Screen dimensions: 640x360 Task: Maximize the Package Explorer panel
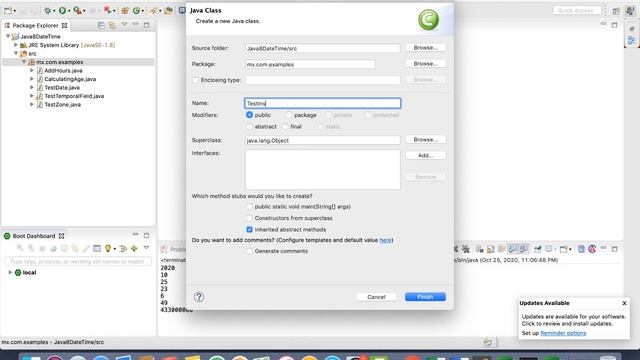pyautogui.click(x=147, y=25)
